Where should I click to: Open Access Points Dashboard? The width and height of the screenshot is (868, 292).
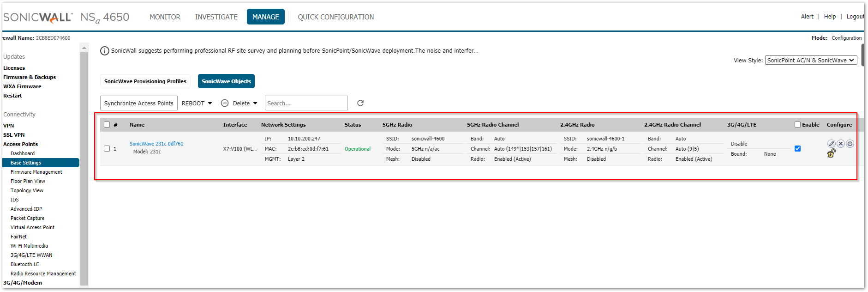(23, 153)
